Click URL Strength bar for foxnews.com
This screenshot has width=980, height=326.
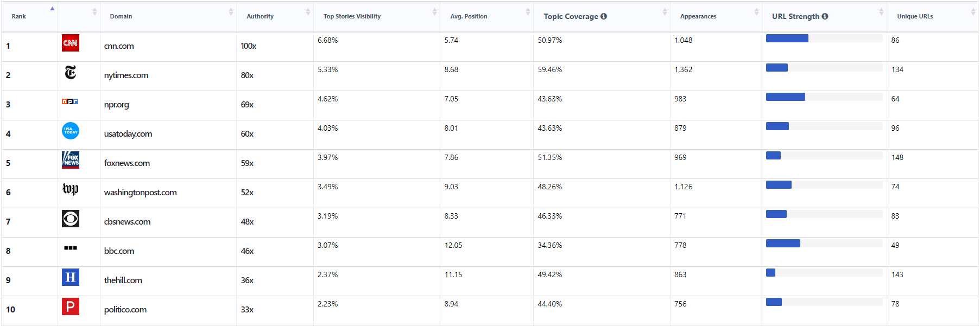[x=824, y=155]
